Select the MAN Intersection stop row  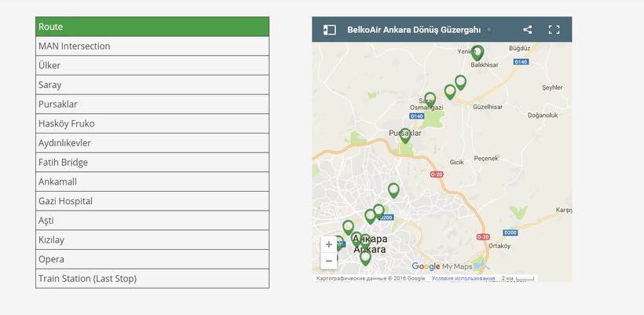pos(152,46)
